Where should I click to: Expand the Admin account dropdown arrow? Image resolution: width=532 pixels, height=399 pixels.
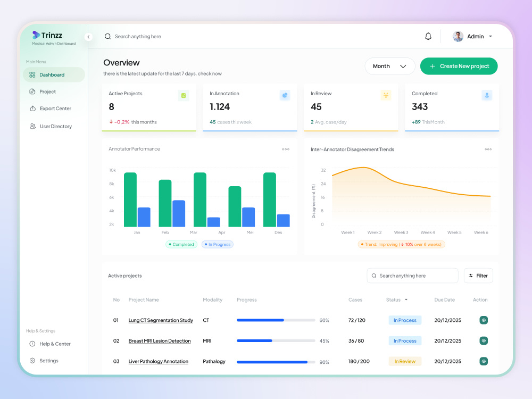[491, 36]
